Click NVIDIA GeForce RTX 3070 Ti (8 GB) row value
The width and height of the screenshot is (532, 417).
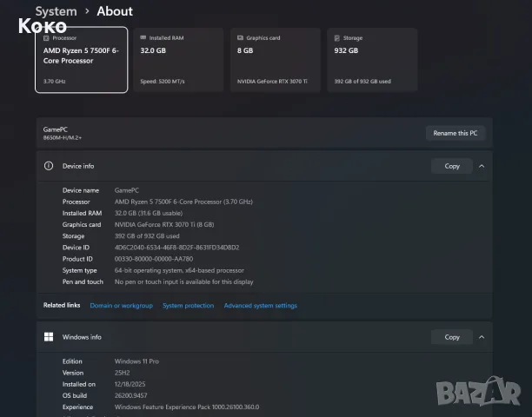pos(164,225)
